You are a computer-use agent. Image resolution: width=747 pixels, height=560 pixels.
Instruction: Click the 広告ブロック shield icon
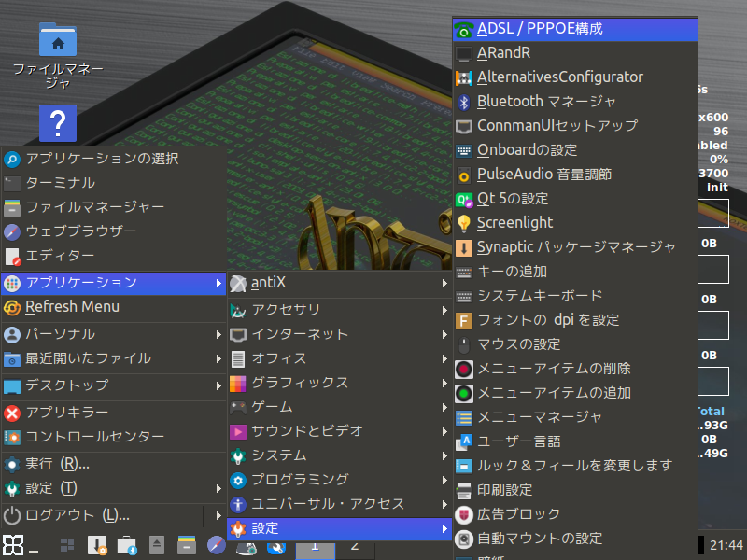(463, 515)
